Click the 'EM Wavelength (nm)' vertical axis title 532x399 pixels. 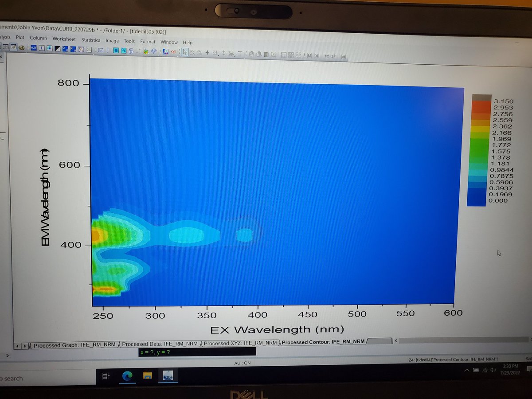(x=46, y=196)
